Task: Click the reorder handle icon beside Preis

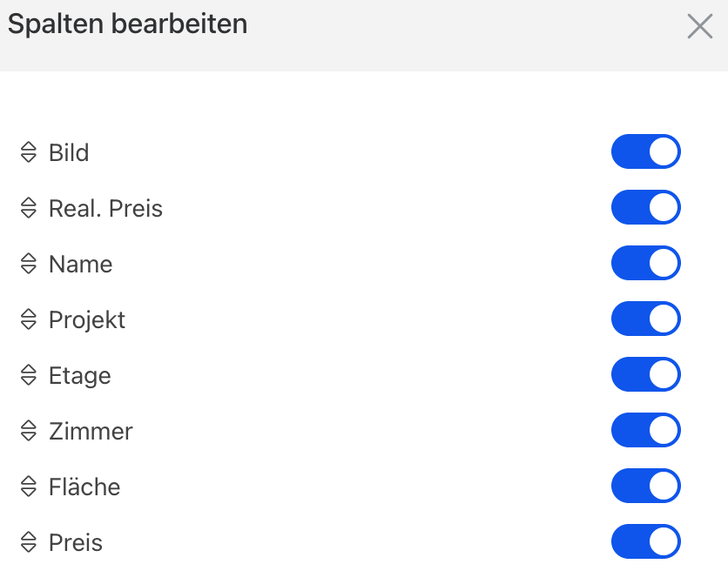Action: (x=28, y=542)
